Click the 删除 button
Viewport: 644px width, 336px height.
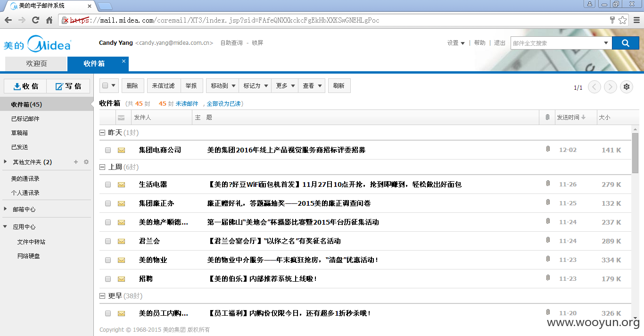click(132, 85)
